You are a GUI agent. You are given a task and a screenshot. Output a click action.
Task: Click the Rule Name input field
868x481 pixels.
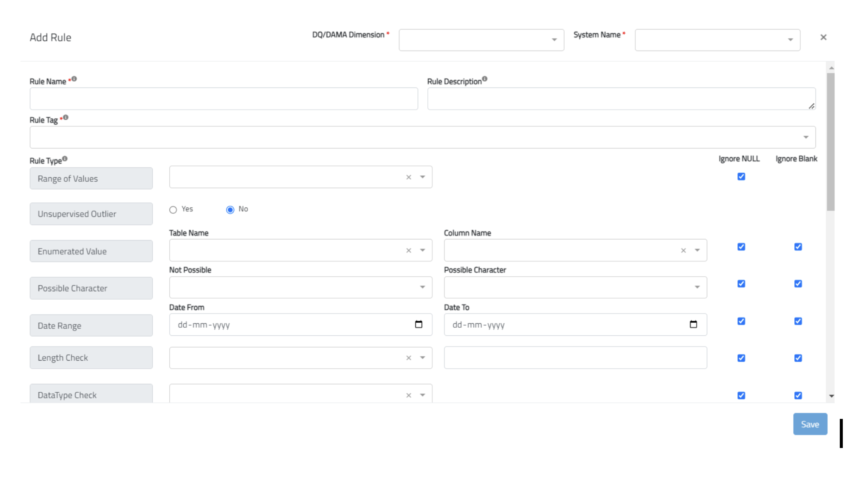224,99
